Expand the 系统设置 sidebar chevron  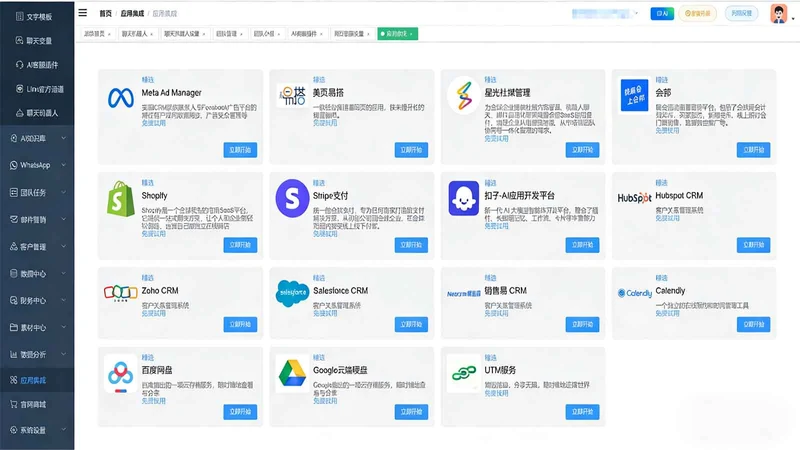(x=63, y=430)
